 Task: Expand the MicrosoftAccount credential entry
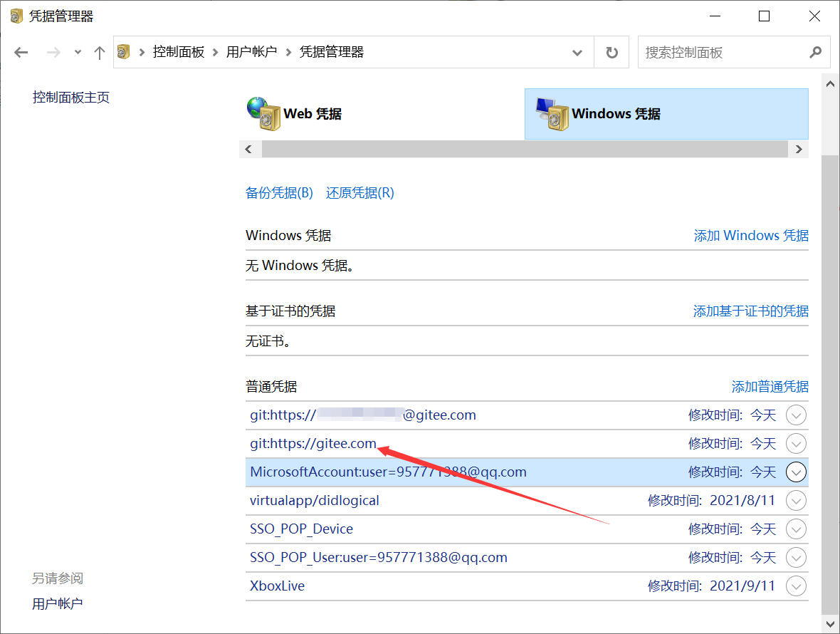pos(796,472)
